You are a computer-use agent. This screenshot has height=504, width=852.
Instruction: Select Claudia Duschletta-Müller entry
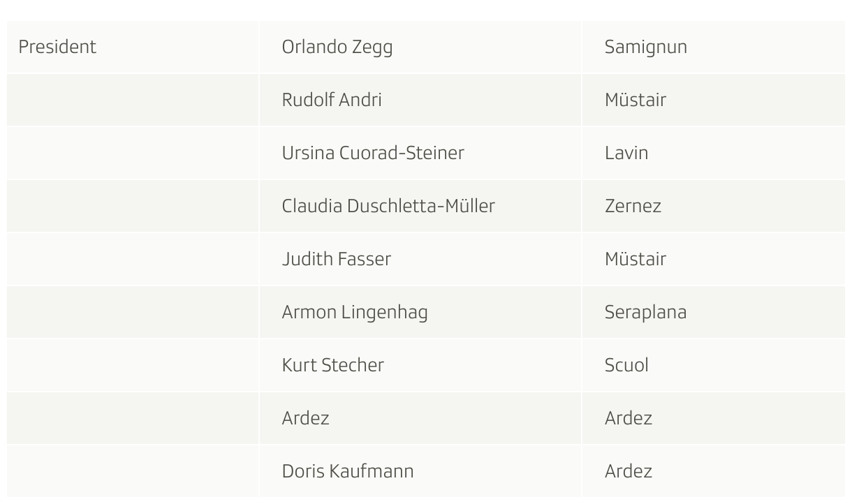[x=388, y=206]
